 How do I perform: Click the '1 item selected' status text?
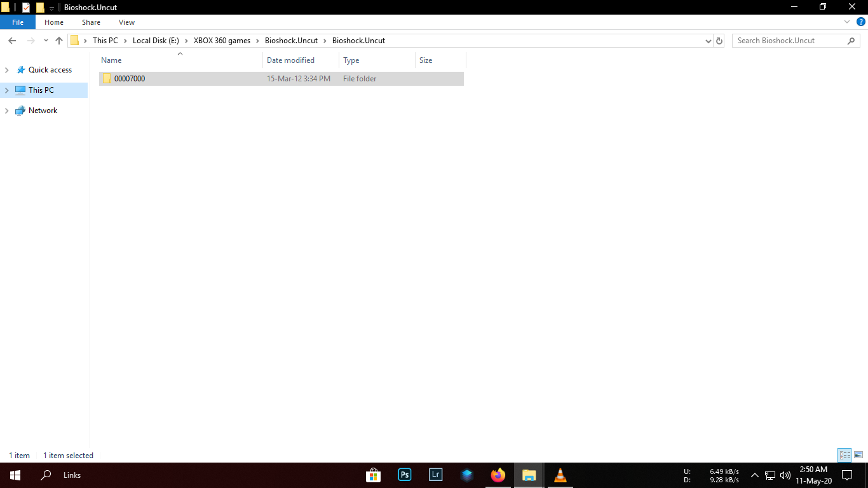[x=69, y=456]
